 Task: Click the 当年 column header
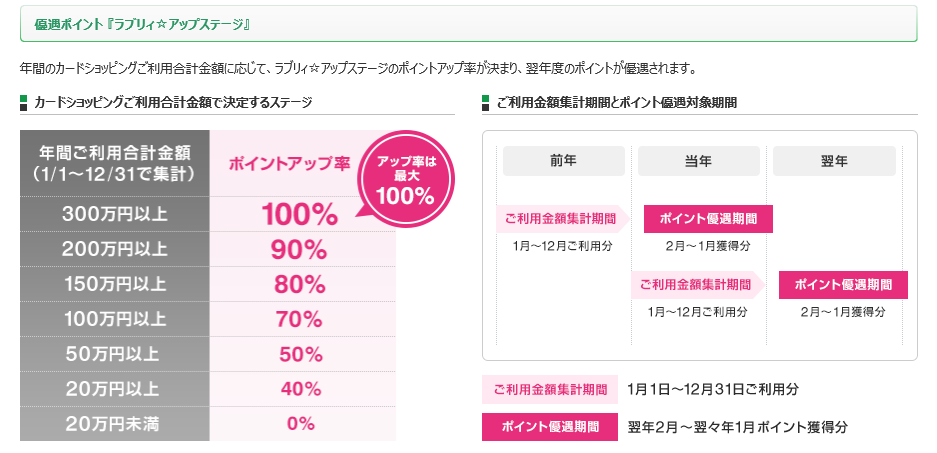(699, 161)
